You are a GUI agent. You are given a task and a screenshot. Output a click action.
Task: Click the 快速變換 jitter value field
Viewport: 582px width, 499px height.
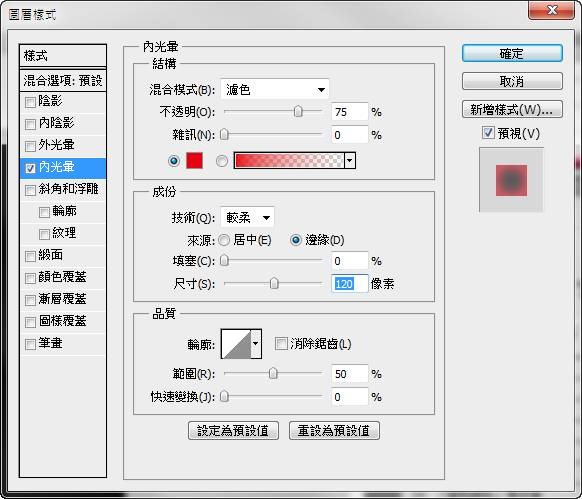[x=349, y=397]
